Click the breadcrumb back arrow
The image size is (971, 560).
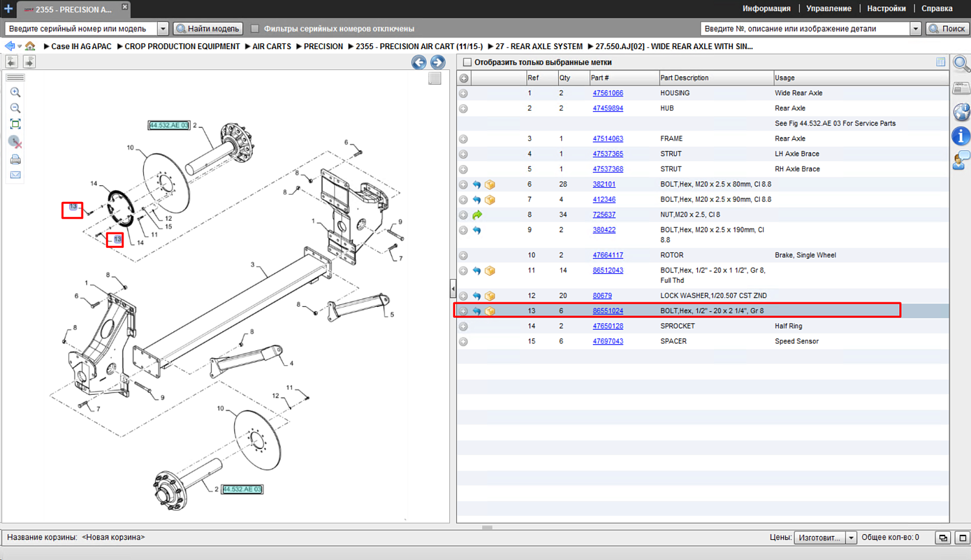click(x=9, y=46)
